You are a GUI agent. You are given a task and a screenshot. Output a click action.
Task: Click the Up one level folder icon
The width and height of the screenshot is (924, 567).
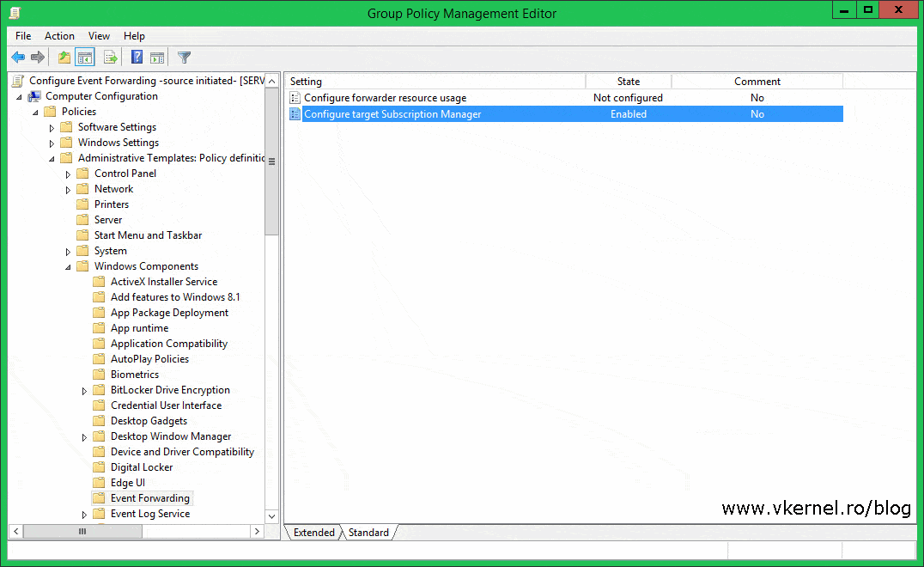coord(64,57)
